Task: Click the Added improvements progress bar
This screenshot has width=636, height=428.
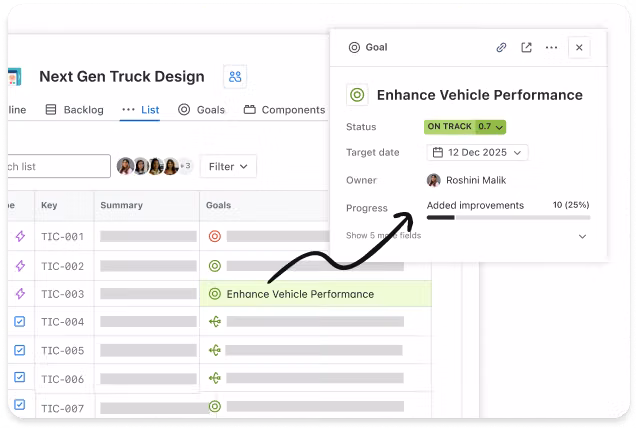Action: (508, 216)
